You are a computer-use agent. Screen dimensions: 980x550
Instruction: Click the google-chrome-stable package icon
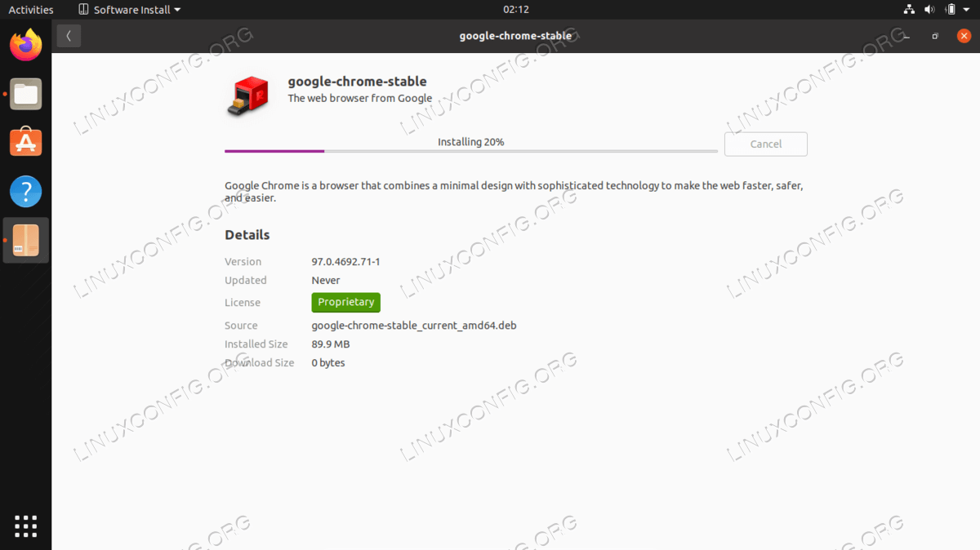(x=247, y=95)
